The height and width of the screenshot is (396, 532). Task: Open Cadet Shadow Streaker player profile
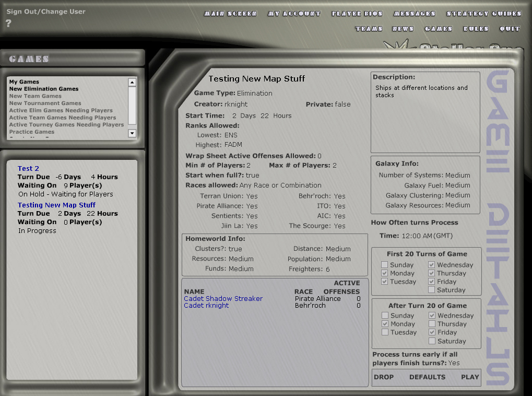point(223,298)
